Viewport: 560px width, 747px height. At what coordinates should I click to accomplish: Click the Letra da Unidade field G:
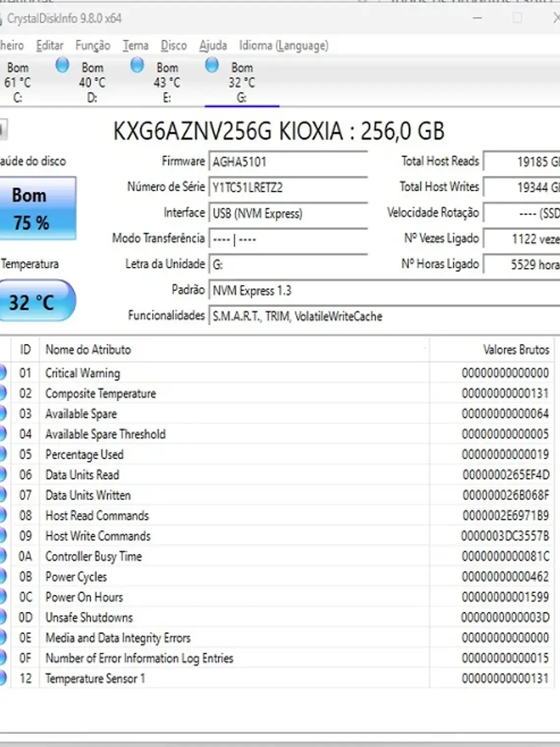[x=288, y=264]
